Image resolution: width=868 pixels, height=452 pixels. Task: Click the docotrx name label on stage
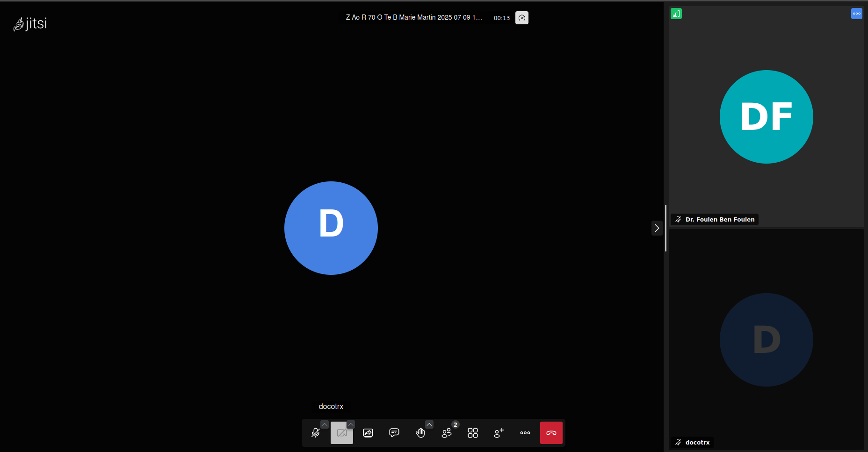click(331, 407)
